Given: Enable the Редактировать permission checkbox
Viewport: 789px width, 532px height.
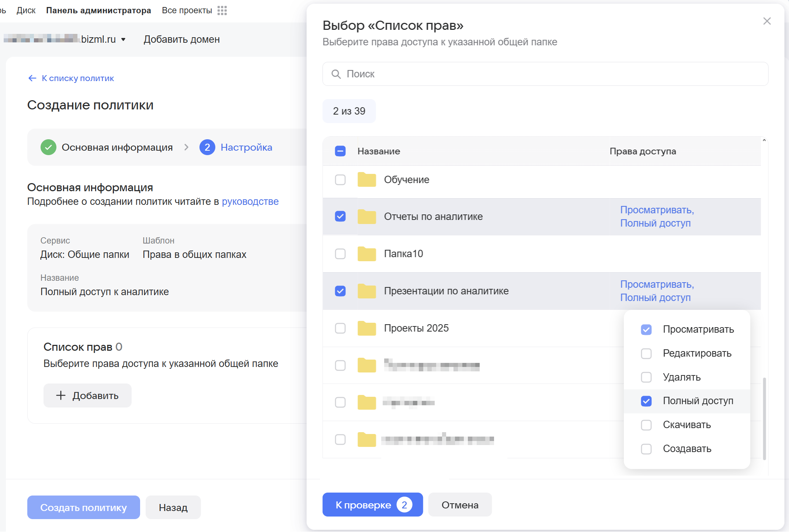Looking at the screenshot, I should click(x=646, y=353).
